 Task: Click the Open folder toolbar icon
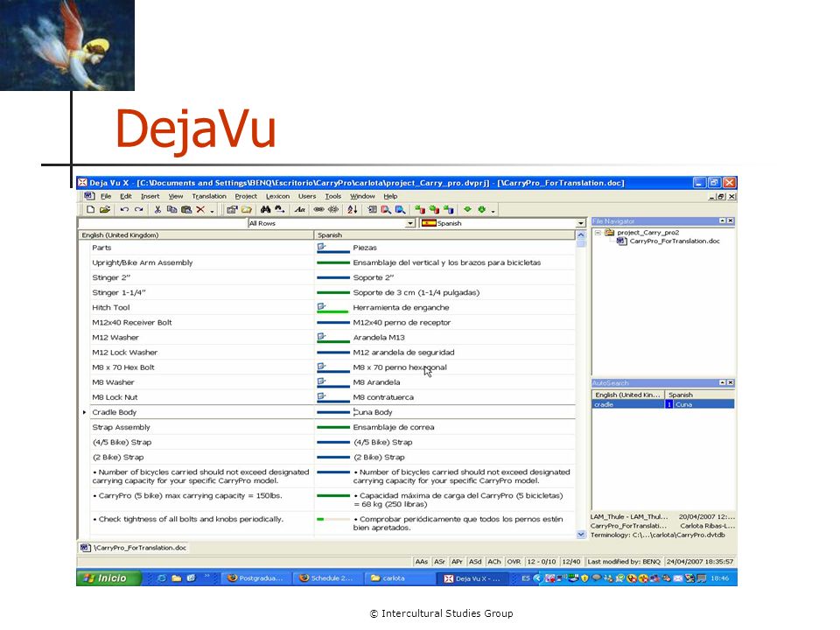pyautogui.click(x=105, y=209)
